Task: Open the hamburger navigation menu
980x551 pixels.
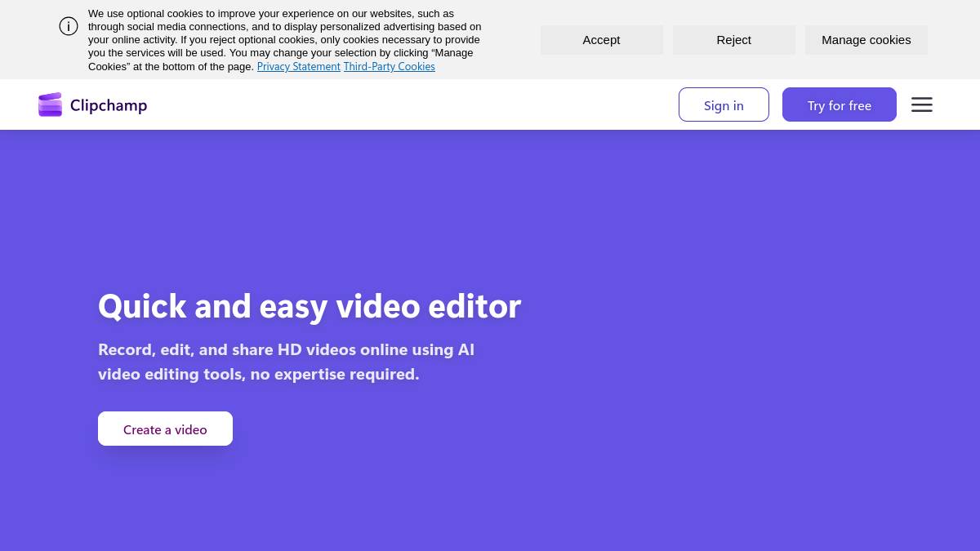Action: (x=921, y=104)
